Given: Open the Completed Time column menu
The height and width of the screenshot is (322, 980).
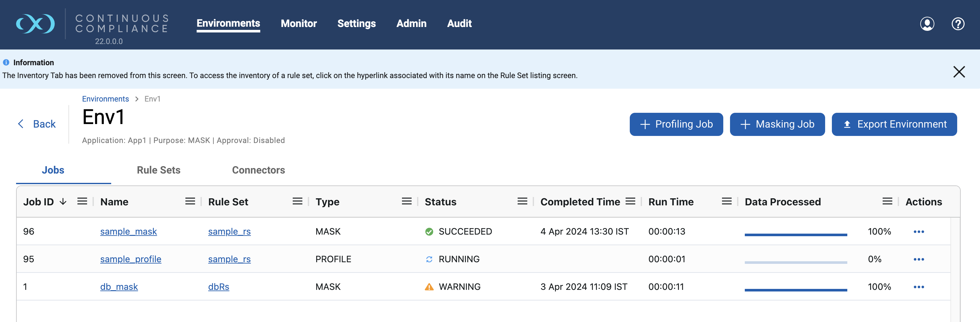Looking at the screenshot, I should pos(630,201).
